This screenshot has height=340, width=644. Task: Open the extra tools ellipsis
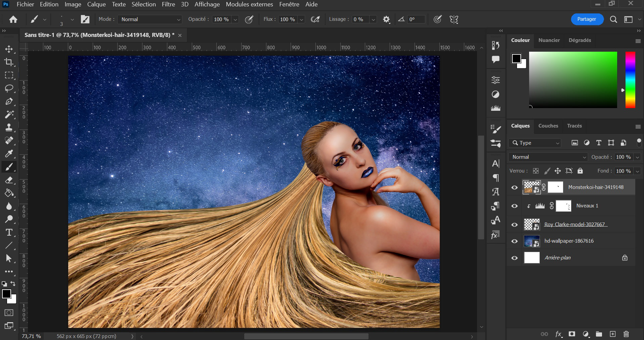pos(9,272)
